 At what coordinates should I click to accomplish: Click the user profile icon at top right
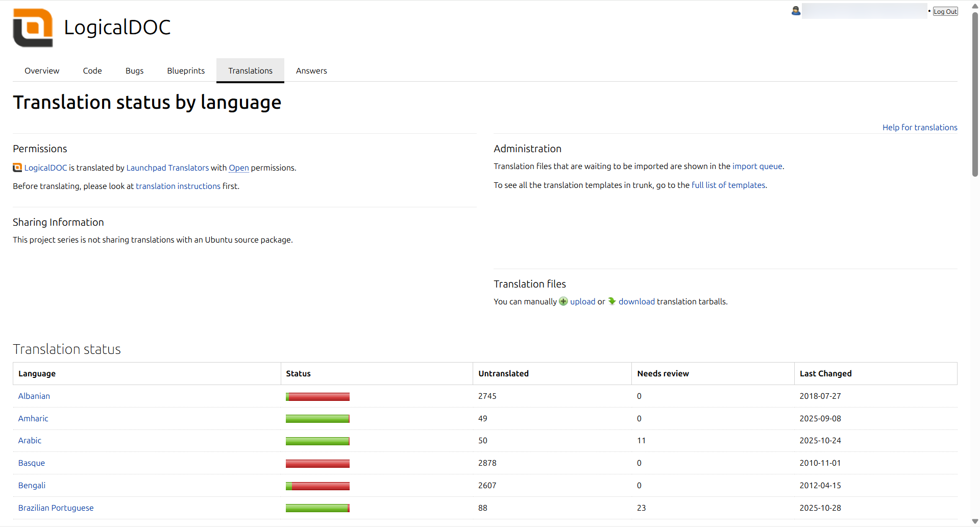pos(795,10)
